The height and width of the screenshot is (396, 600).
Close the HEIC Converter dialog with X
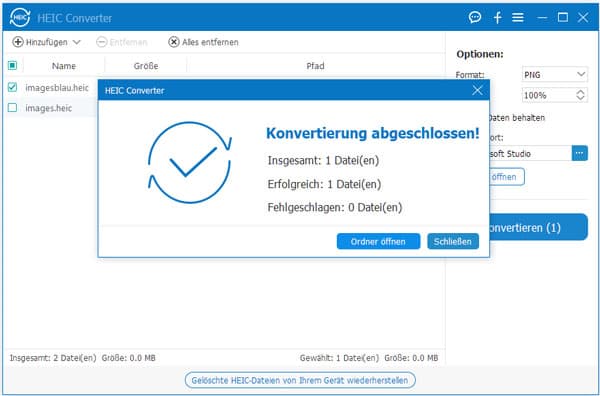click(477, 90)
